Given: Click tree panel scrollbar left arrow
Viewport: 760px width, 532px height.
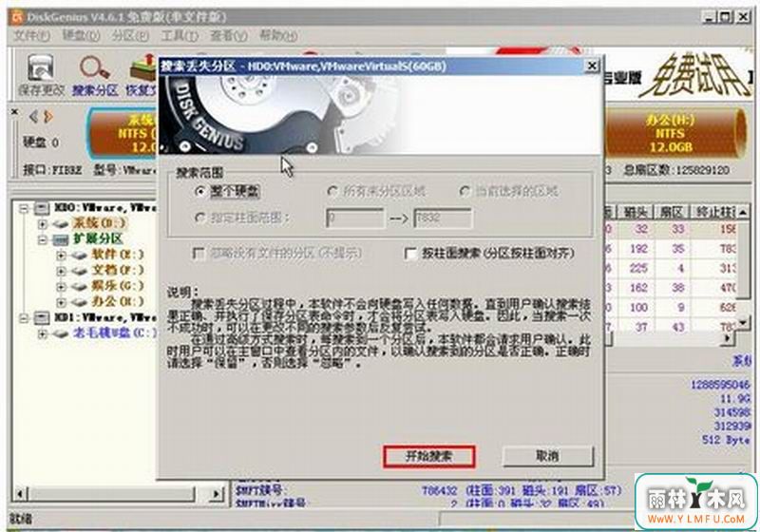Looking at the screenshot, I should click(x=20, y=494).
